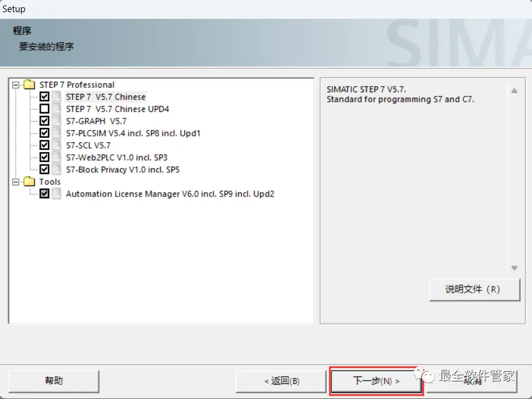Viewport: 532px width, 399px height.
Task: Uncheck the S7-Web2PLC V1.0 checkbox
Action: 44,157
